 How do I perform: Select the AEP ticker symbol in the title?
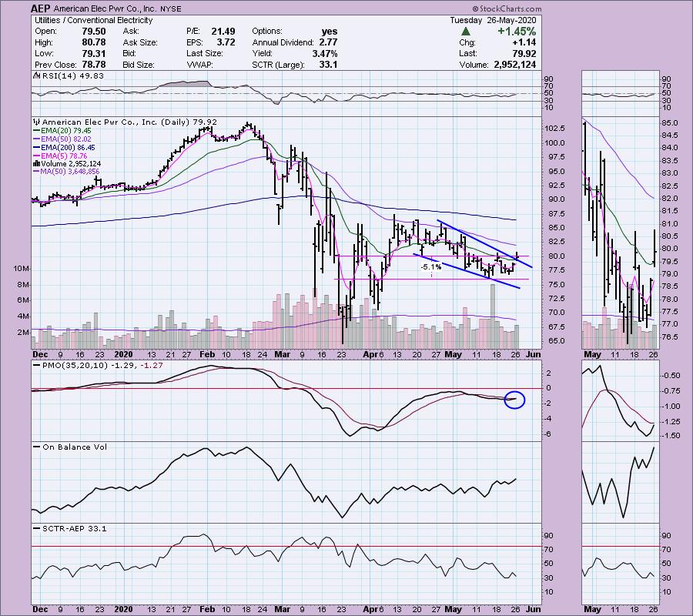point(40,8)
